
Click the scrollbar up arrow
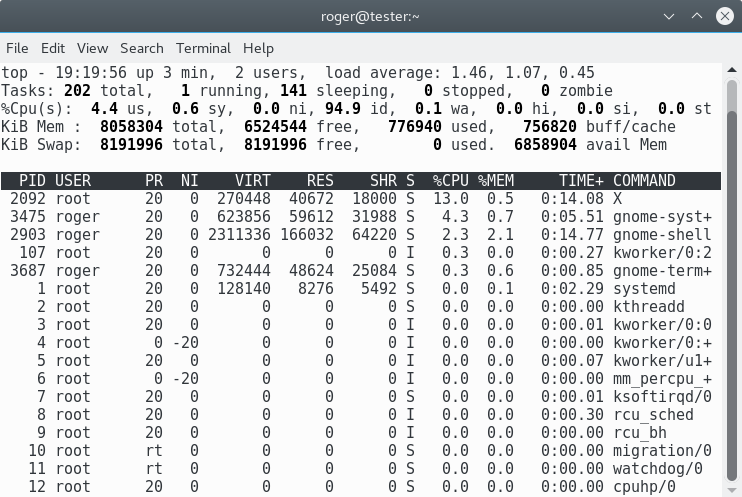734,69
